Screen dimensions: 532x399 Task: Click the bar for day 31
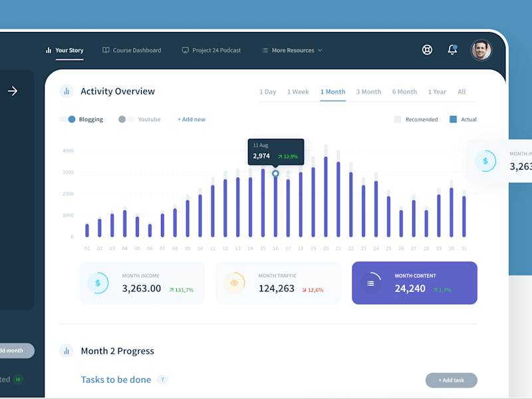tap(464, 217)
